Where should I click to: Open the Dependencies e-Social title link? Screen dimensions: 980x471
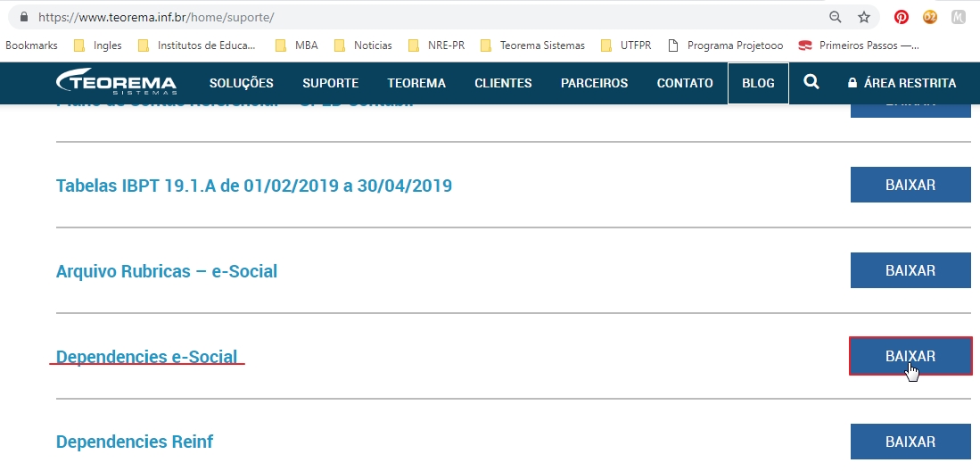[x=146, y=357]
